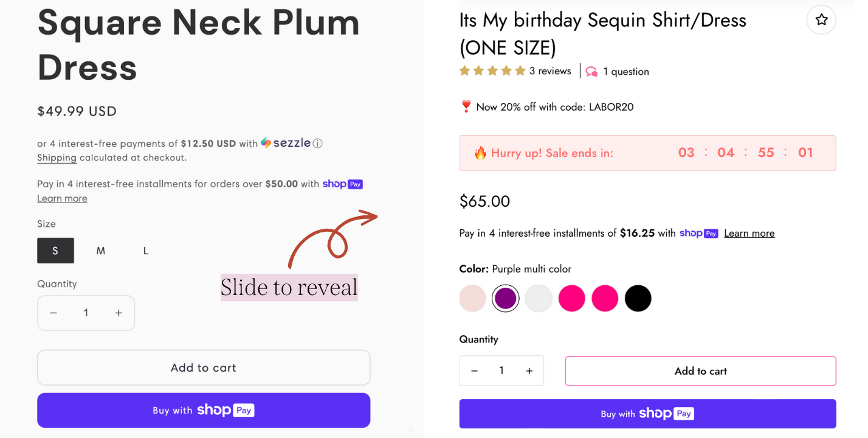Screen dimensions: 868x438
Task: Click Learn more under Plum Dress installments
Action: 62,198
